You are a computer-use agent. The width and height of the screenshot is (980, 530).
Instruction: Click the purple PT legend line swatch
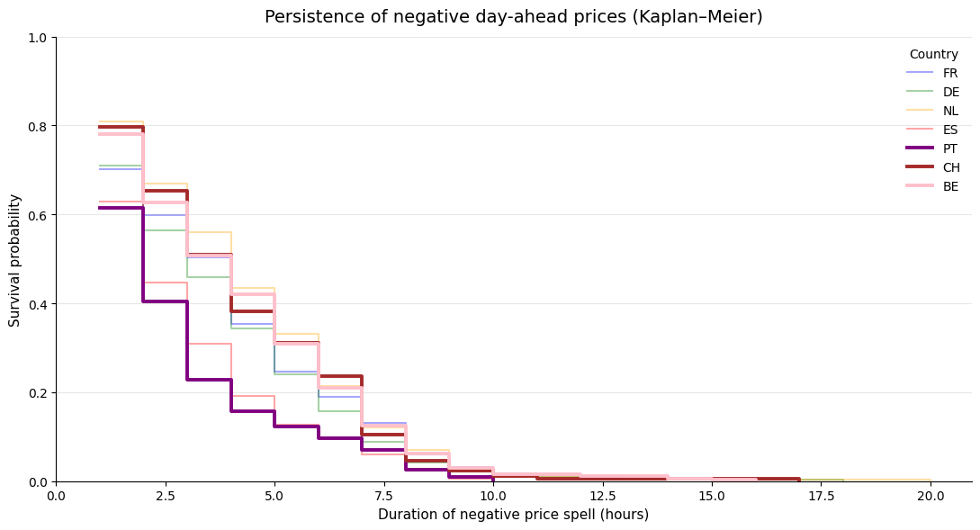pyautogui.click(x=920, y=148)
